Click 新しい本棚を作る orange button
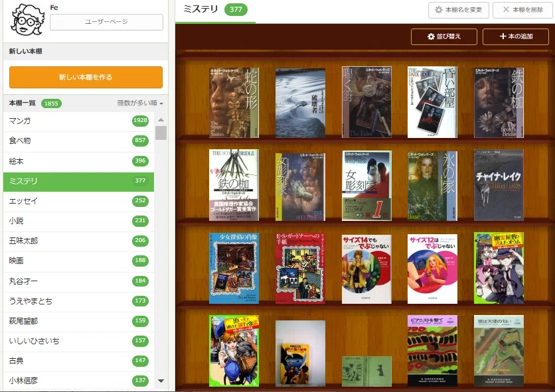The height and width of the screenshot is (392, 555). tap(86, 77)
